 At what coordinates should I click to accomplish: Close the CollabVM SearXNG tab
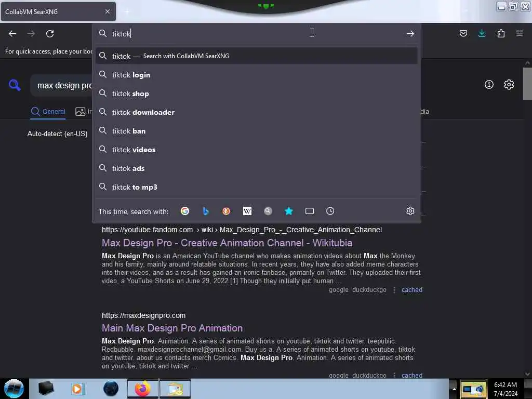(107, 11)
